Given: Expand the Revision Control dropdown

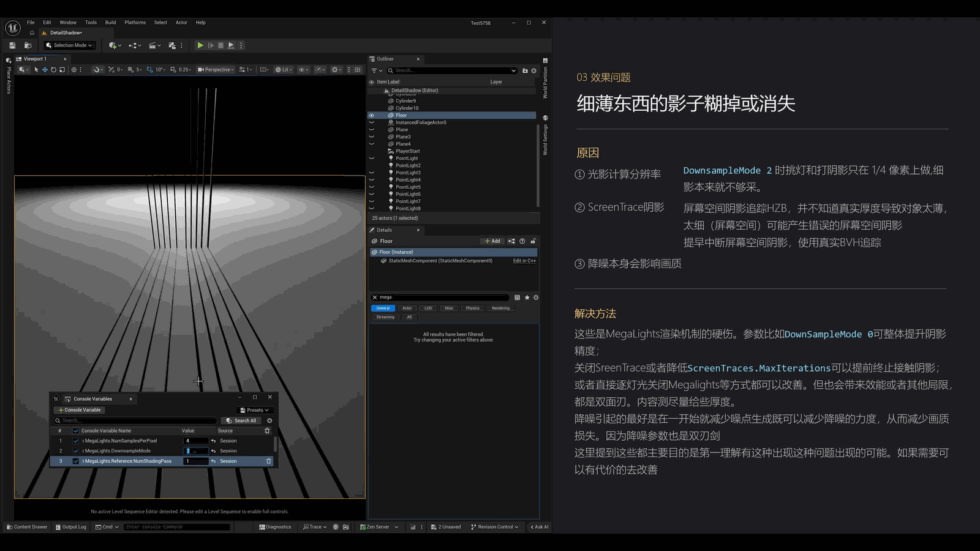Looking at the screenshot, I should [x=495, y=527].
